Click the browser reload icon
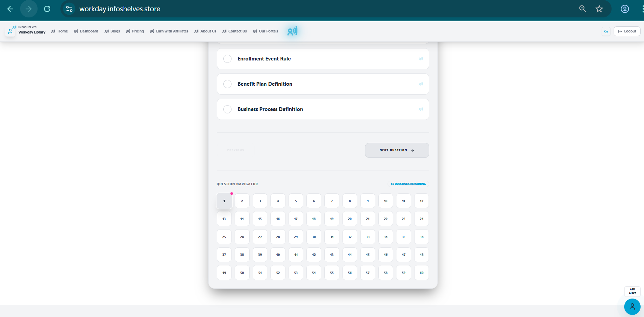Image resolution: width=644 pixels, height=317 pixels. click(x=47, y=9)
